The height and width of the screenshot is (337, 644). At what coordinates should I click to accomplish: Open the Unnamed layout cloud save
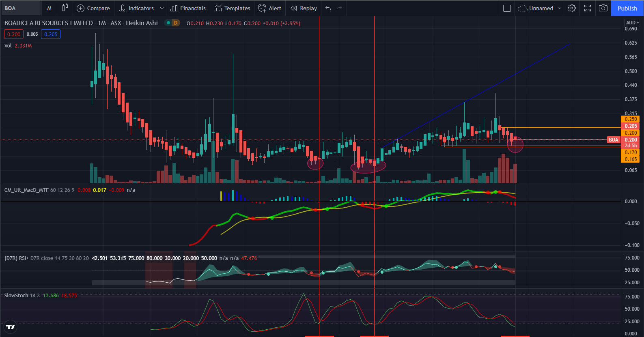536,8
